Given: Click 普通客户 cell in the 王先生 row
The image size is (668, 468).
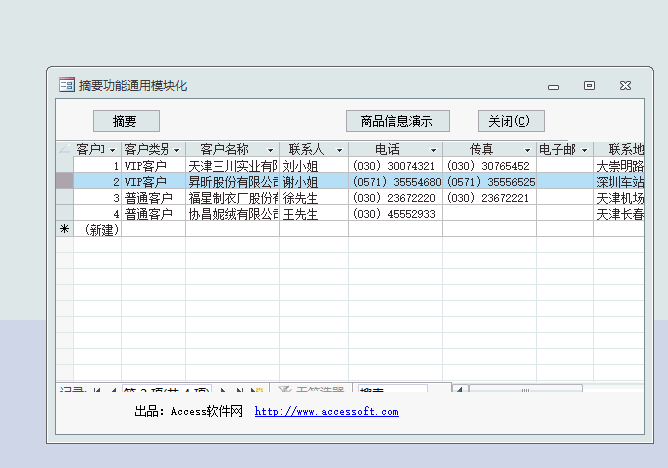Looking at the screenshot, I should pos(153,214).
